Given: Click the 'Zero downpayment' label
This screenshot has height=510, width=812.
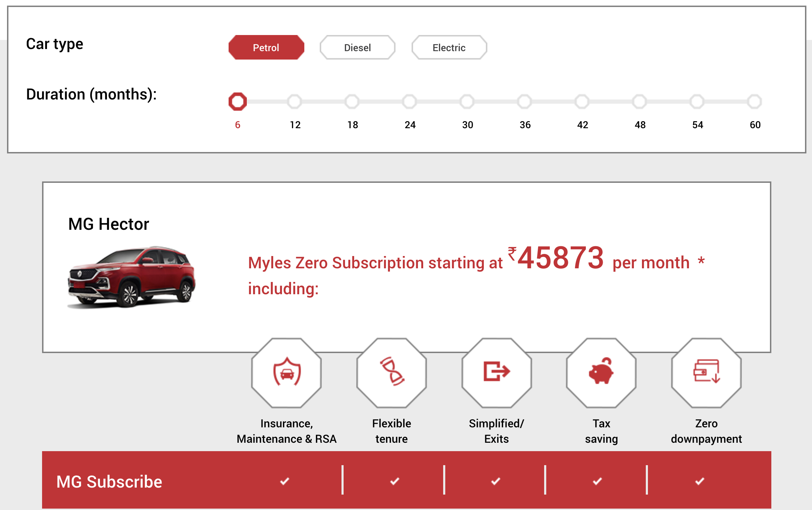Looking at the screenshot, I should (x=706, y=431).
